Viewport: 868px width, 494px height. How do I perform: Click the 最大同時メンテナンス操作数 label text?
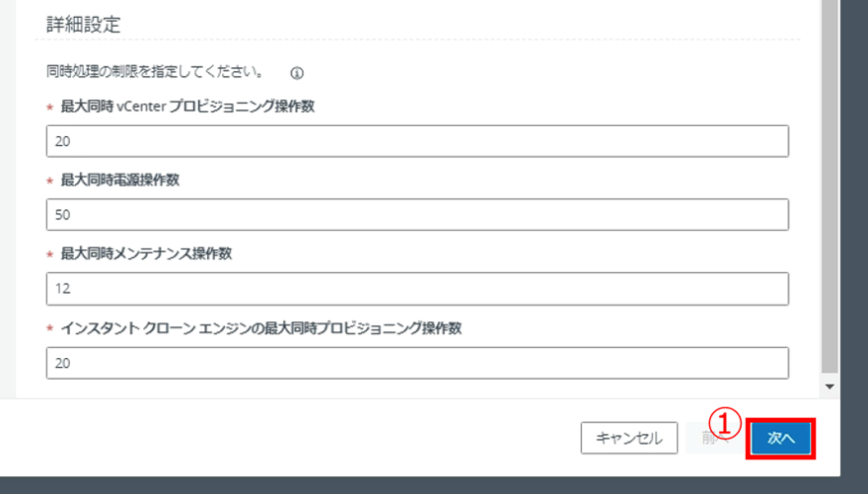coord(146,254)
